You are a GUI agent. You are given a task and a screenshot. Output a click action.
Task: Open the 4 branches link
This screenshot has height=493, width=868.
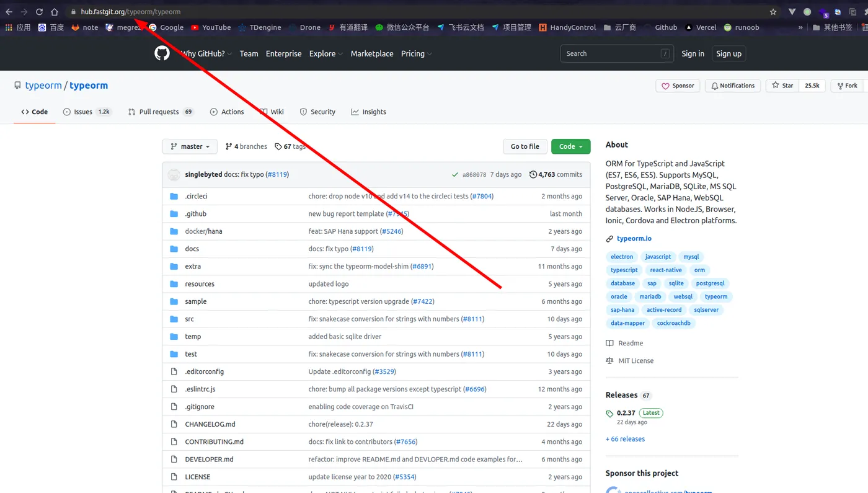click(x=246, y=146)
